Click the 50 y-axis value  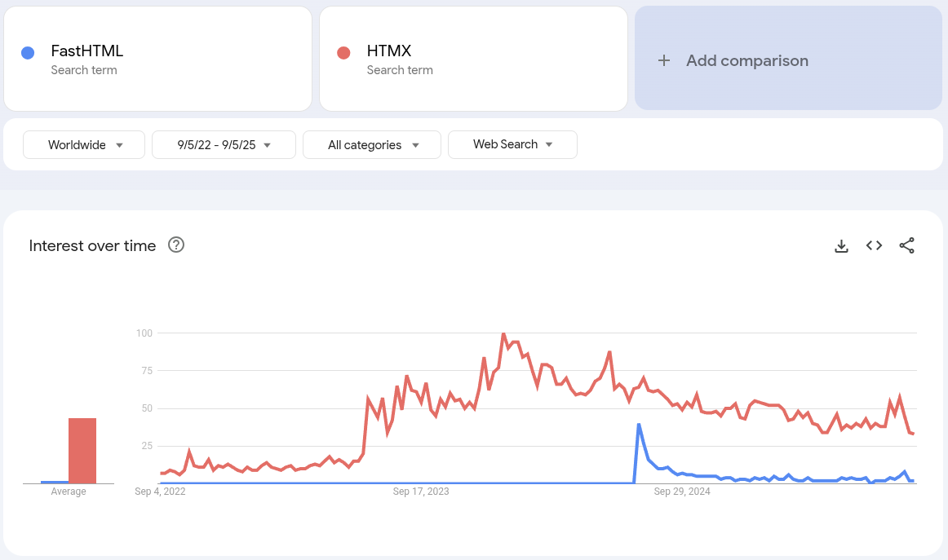(147, 408)
